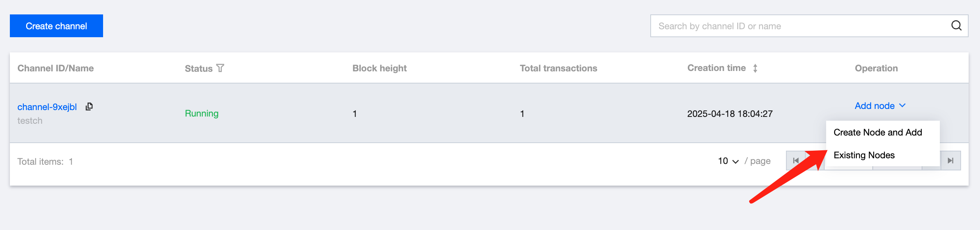Click the 2025-04-18 18:04:27 creation timestamp

[x=730, y=113]
